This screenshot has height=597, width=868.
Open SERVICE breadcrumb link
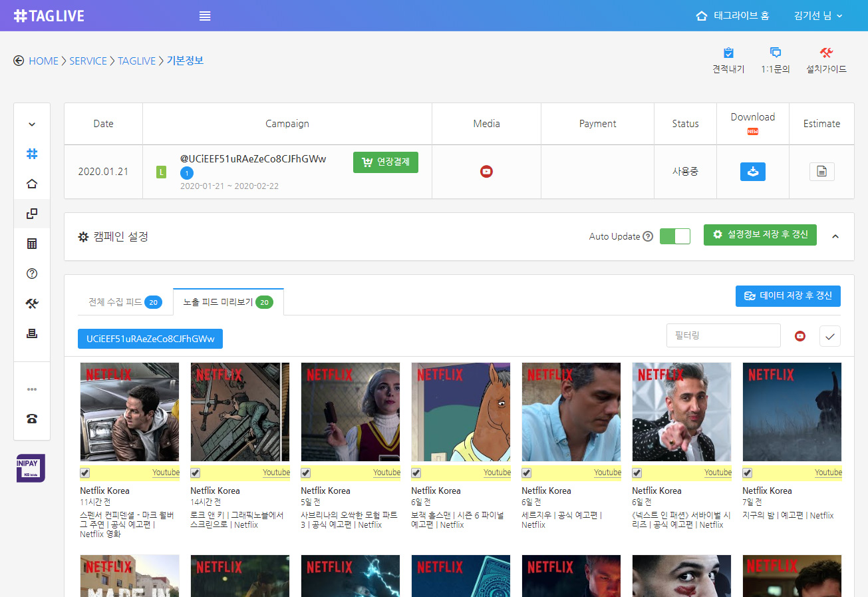[x=88, y=61]
